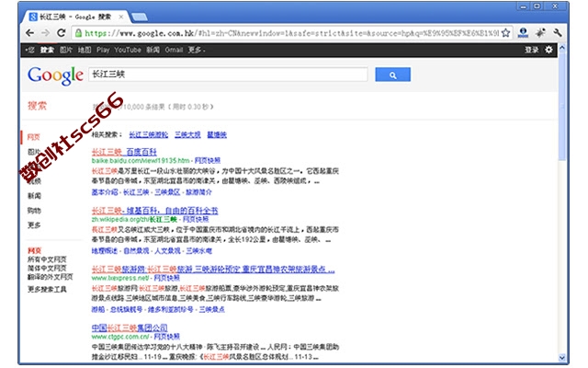The image size is (588, 368).
Task: Click the URL address bar
Action: pos(292,33)
